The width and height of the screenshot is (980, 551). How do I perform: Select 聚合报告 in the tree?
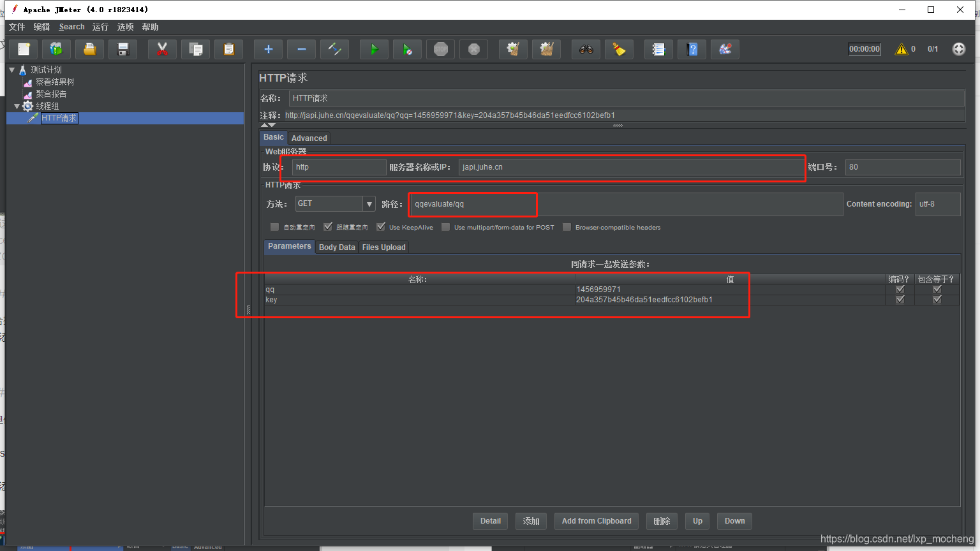(51, 94)
